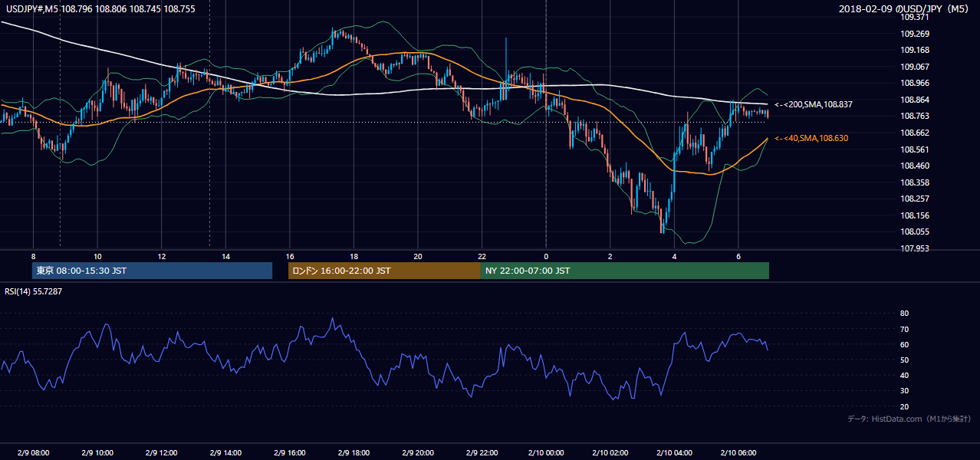Click price level 108.460 on the axis

[x=915, y=166]
